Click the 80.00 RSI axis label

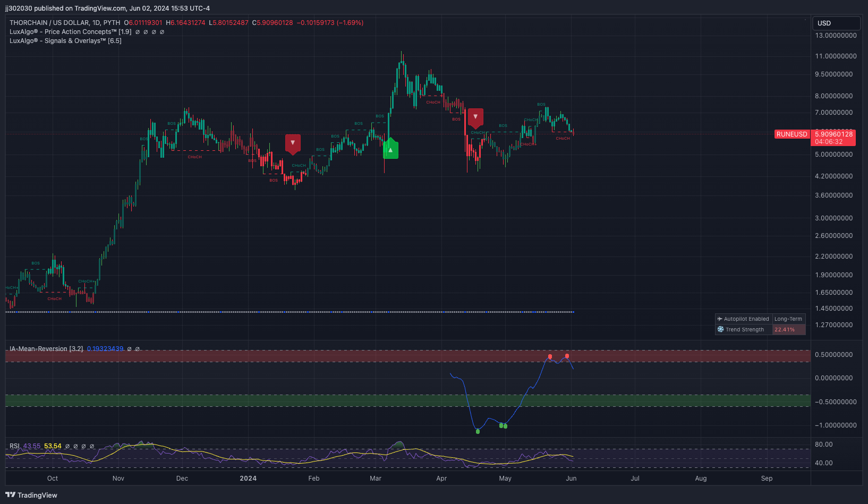(824, 445)
